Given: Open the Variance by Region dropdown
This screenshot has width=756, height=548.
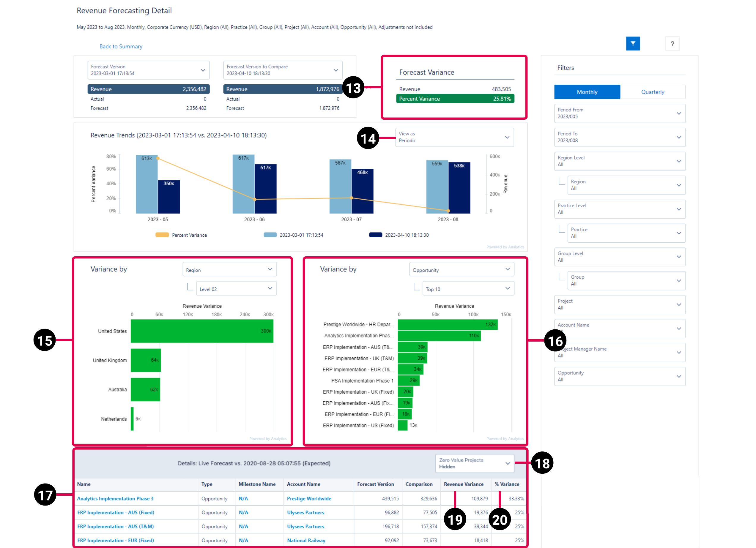Looking at the screenshot, I should pos(229,269).
